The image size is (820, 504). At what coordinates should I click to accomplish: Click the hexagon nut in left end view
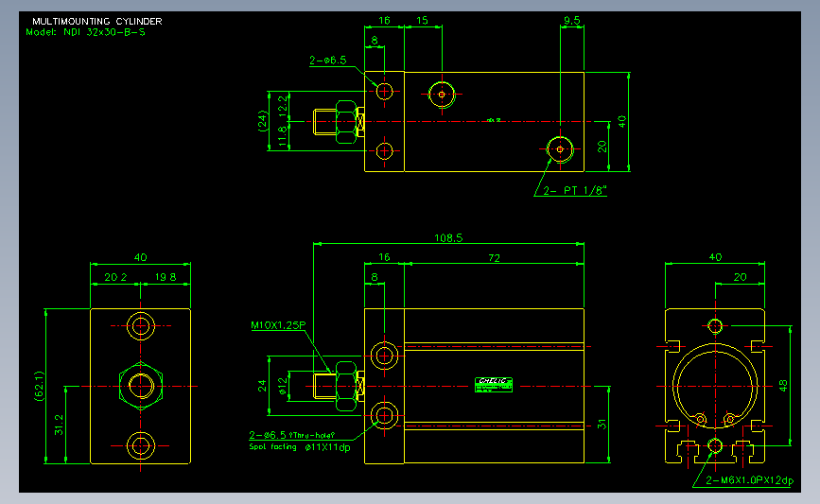(141, 386)
